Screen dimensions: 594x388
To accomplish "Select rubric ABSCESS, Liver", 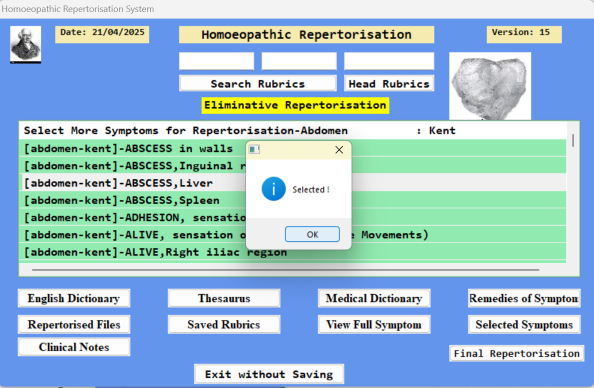I will tap(292, 183).
